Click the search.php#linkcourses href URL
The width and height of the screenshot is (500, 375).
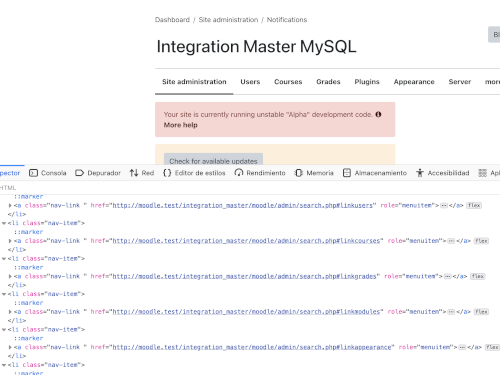pos(246,241)
